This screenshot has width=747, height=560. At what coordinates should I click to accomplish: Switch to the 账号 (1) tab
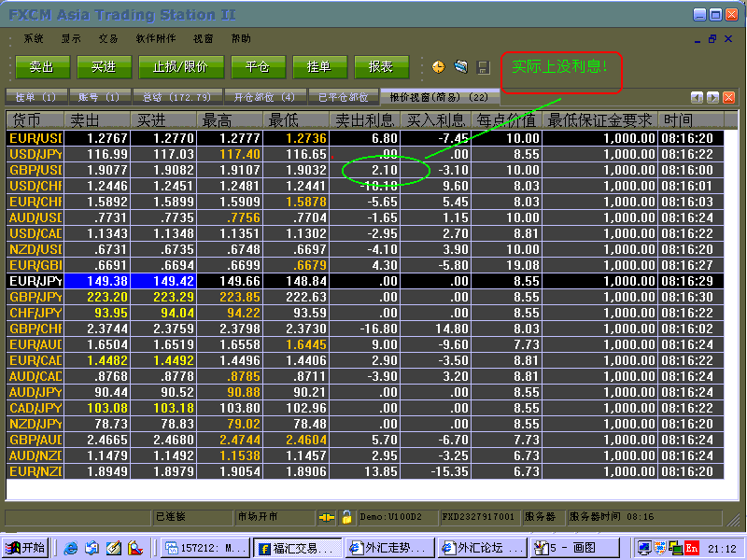click(98, 97)
